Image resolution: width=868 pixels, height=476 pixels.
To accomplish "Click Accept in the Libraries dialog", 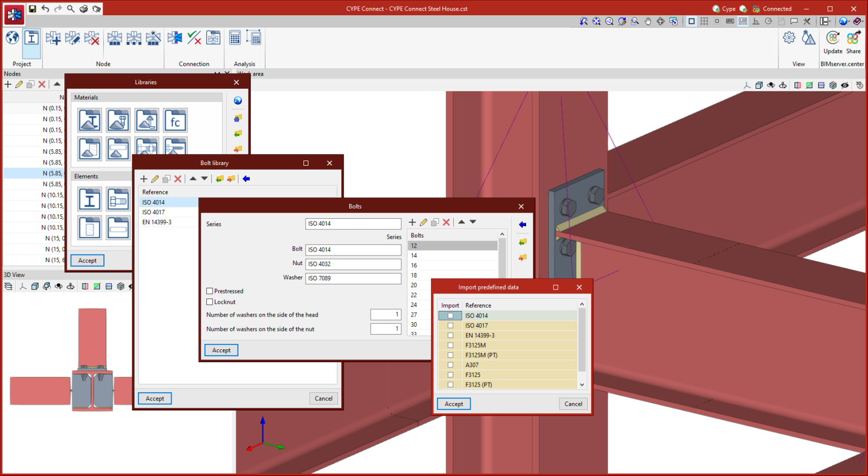I will pos(88,261).
